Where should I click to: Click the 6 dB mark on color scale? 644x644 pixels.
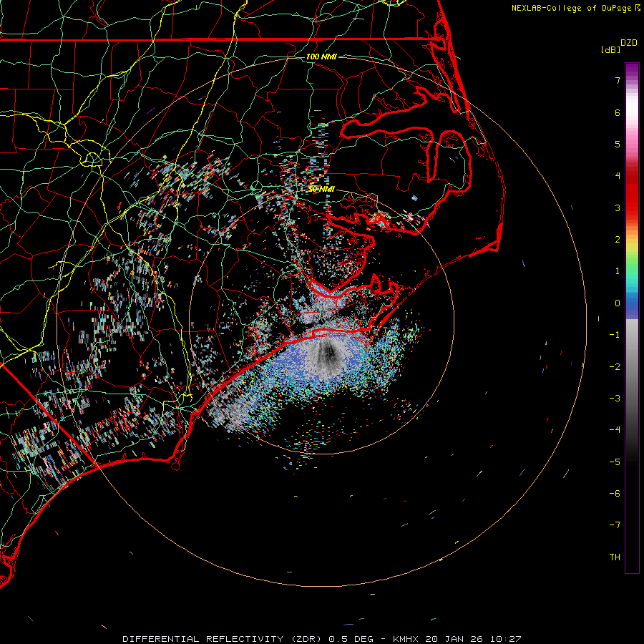pyautogui.click(x=618, y=112)
